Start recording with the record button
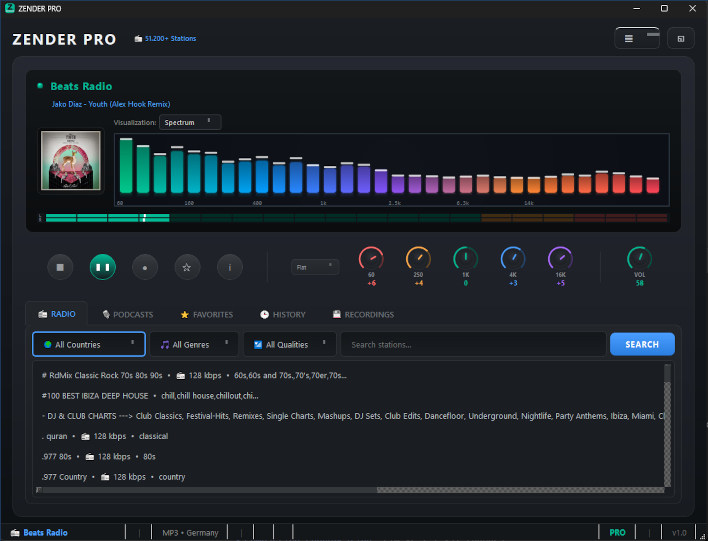The image size is (708, 541). (x=145, y=267)
